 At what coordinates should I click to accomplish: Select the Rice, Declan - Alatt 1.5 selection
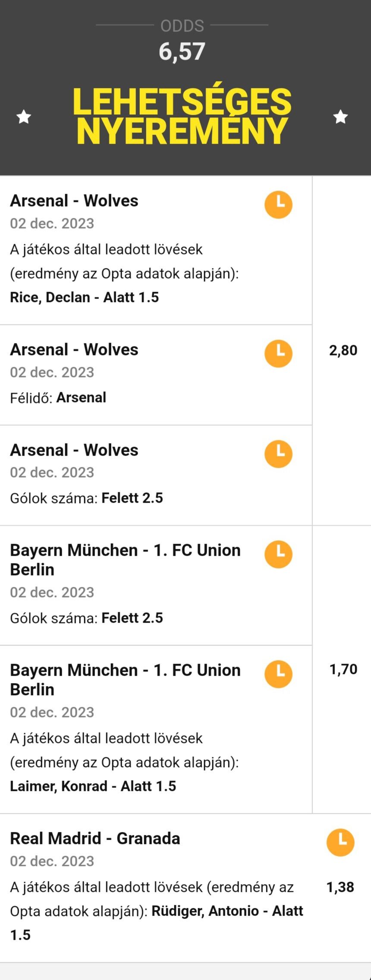[85, 297]
